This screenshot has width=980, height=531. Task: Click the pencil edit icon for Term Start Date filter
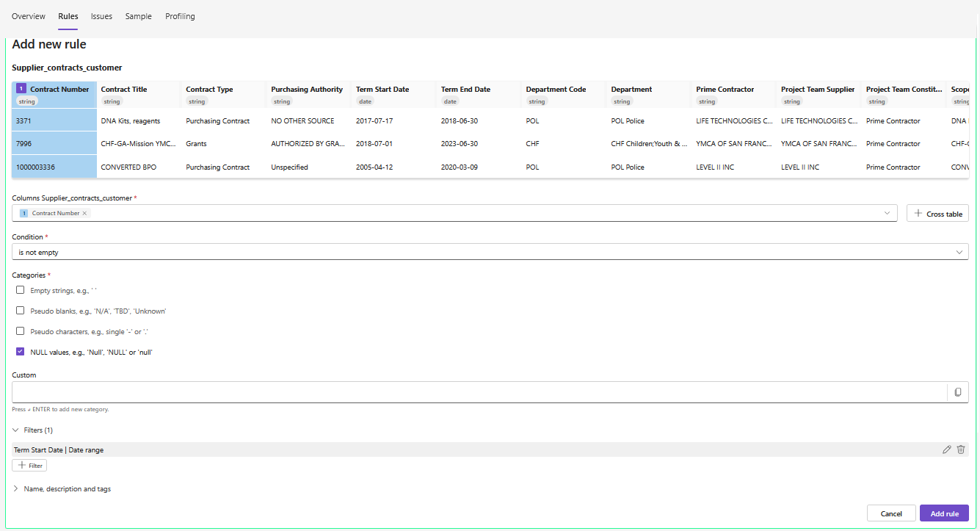pos(946,449)
